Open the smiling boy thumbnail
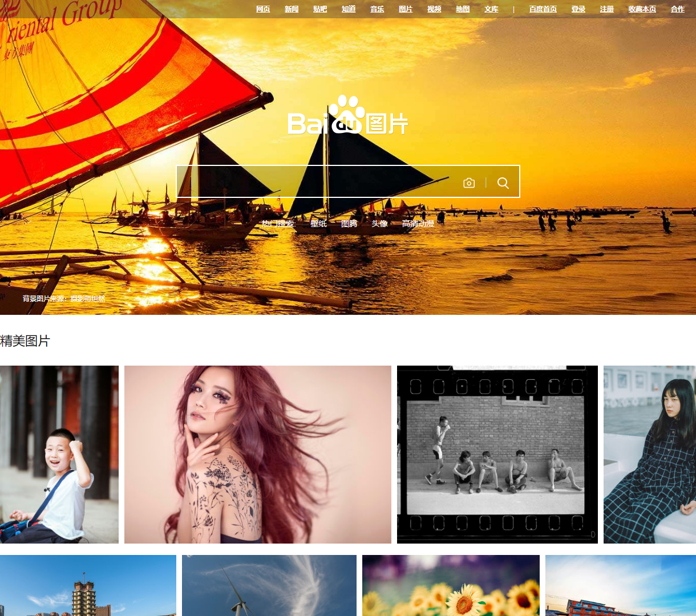The height and width of the screenshot is (616, 696). point(59,455)
